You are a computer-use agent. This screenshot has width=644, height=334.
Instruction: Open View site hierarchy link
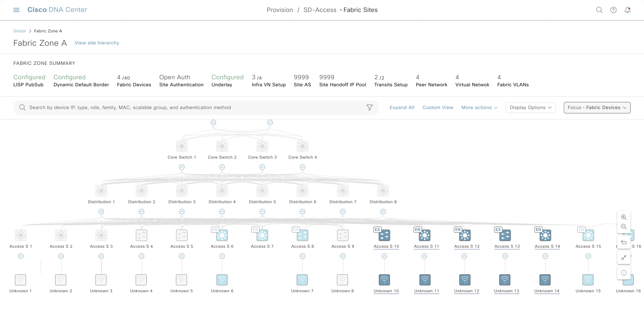(x=97, y=43)
